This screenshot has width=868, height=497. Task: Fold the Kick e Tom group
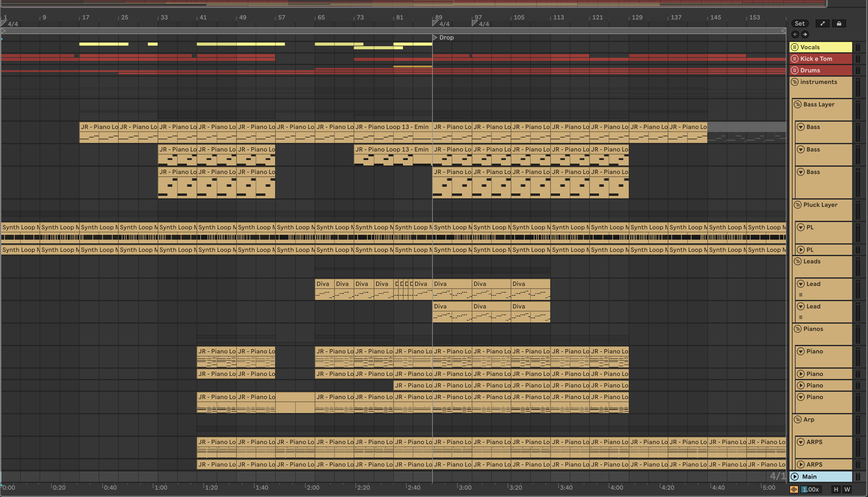coord(795,59)
